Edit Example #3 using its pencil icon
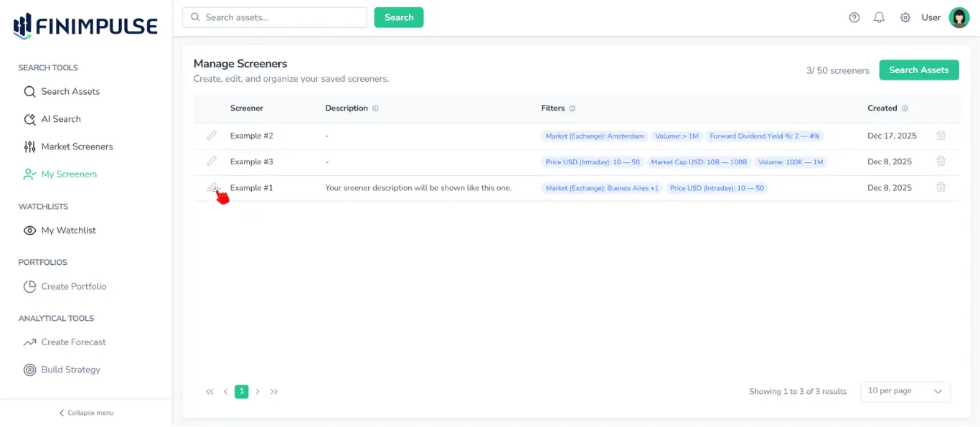 coord(212,161)
